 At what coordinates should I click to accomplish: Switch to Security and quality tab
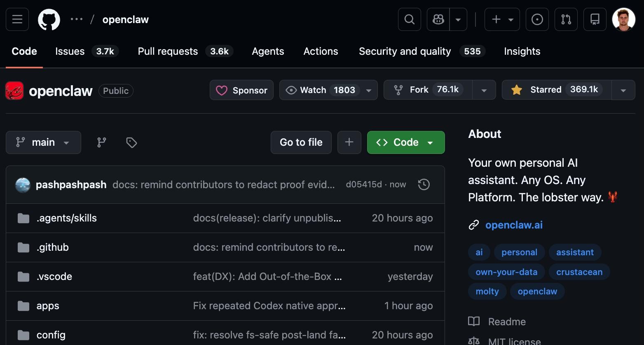[422, 51]
